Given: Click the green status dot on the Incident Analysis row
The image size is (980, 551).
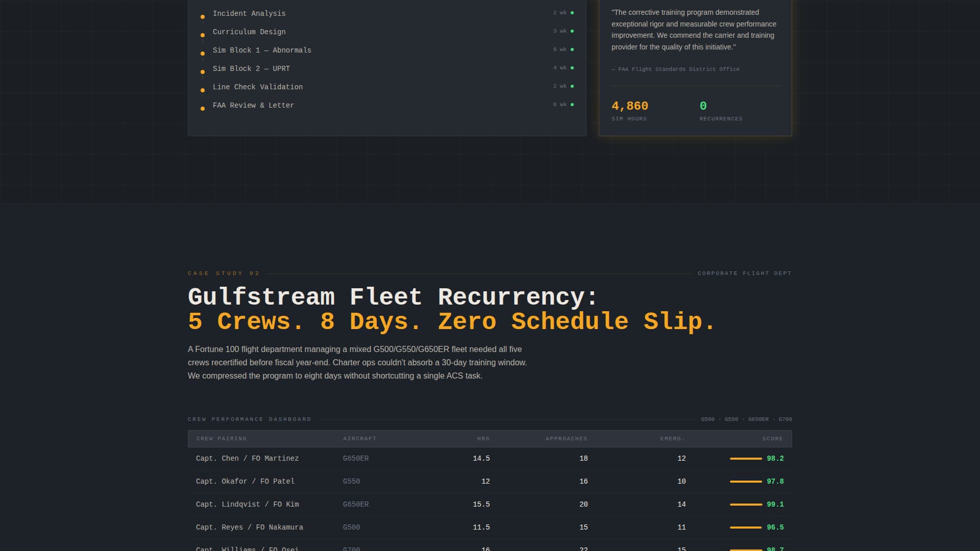Looking at the screenshot, I should (x=572, y=13).
